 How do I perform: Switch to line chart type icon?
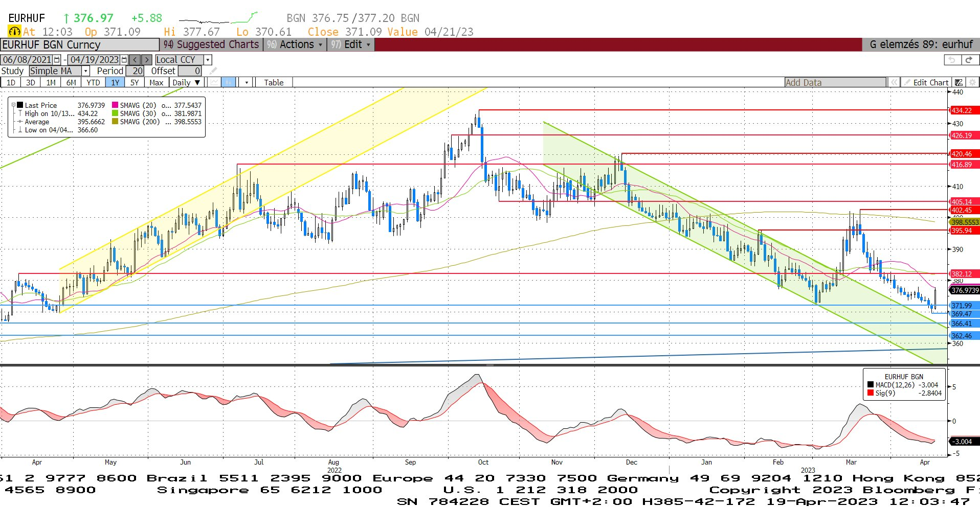click(215, 82)
